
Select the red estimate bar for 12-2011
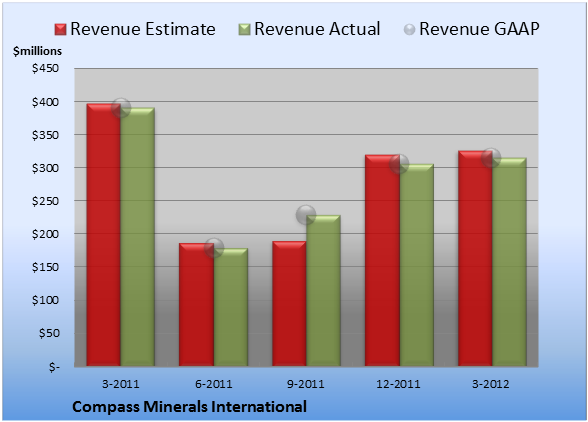coord(382,260)
